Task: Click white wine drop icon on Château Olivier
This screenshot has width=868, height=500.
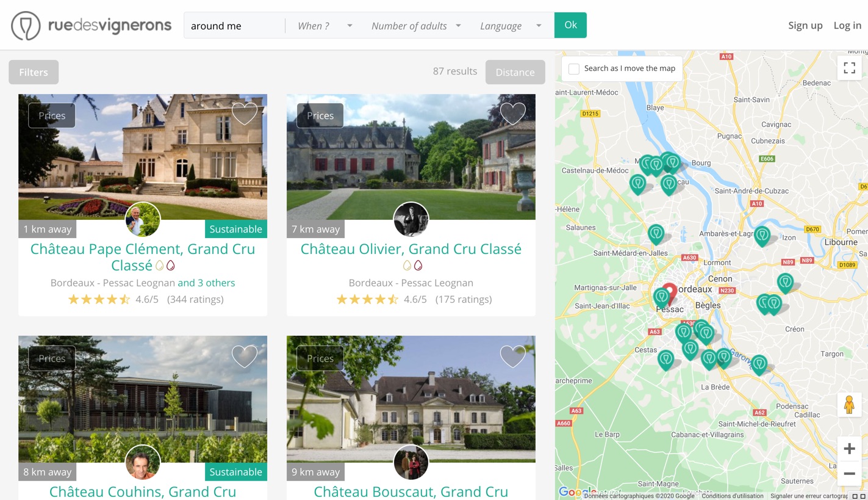Action: coord(407,265)
